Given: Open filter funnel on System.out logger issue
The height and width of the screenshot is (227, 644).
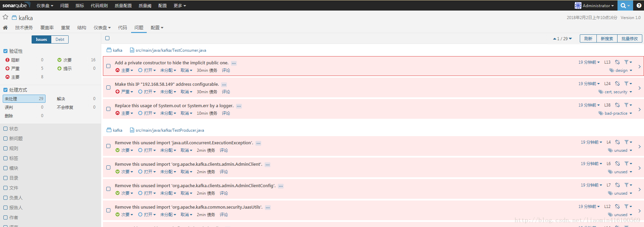Looking at the screenshot, I should coord(628,105).
